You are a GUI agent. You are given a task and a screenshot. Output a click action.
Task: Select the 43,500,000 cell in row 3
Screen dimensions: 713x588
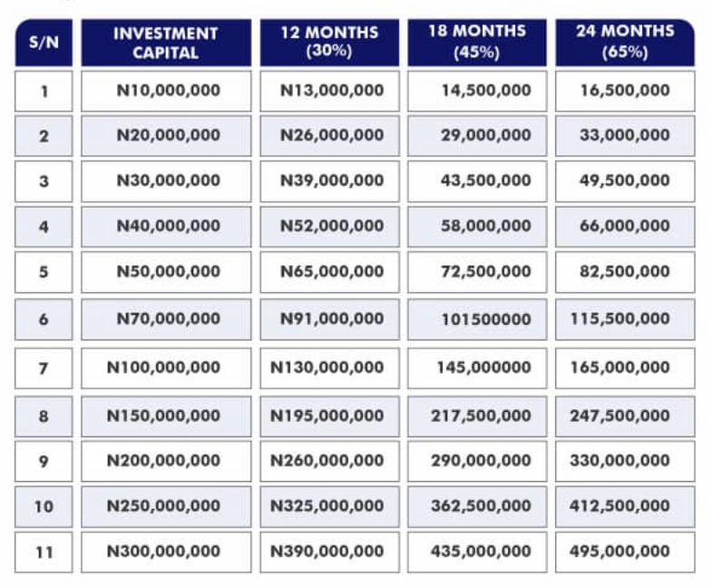click(477, 181)
